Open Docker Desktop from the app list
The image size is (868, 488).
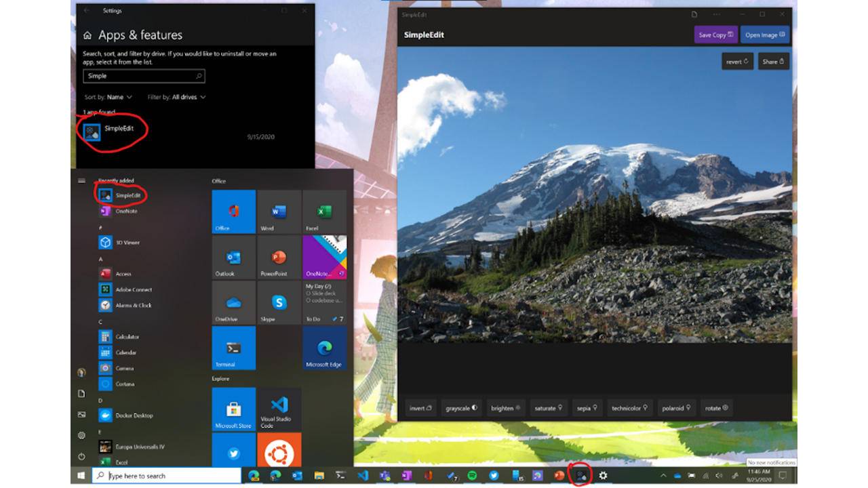coord(126,415)
